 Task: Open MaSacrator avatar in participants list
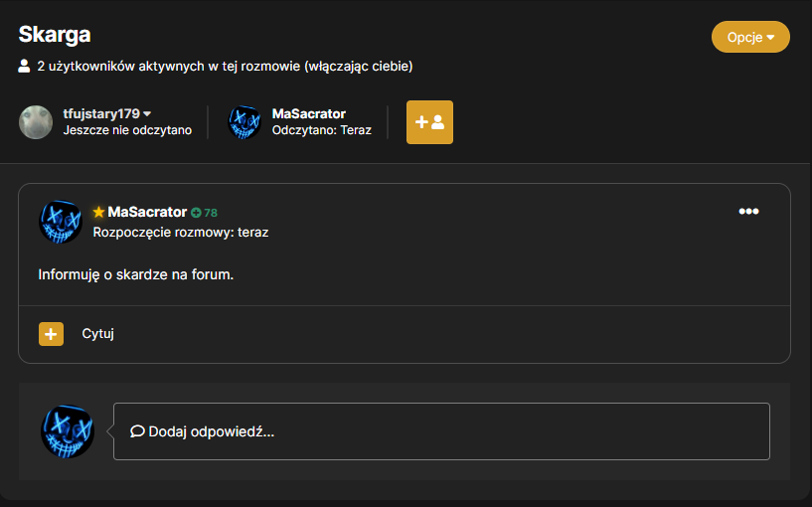tap(244, 122)
